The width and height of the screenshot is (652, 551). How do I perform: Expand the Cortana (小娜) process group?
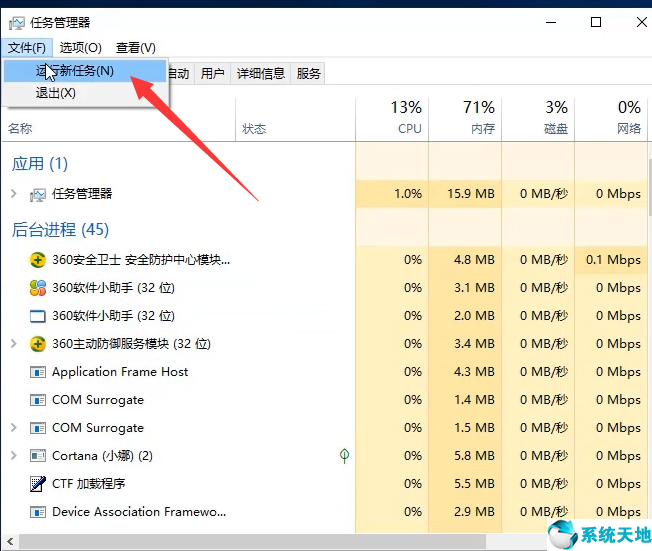point(14,455)
